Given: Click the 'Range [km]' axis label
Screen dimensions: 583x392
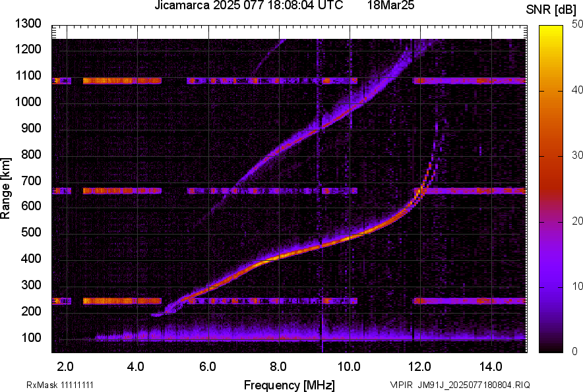Looking at the screenshot, I should click(5, 188).
